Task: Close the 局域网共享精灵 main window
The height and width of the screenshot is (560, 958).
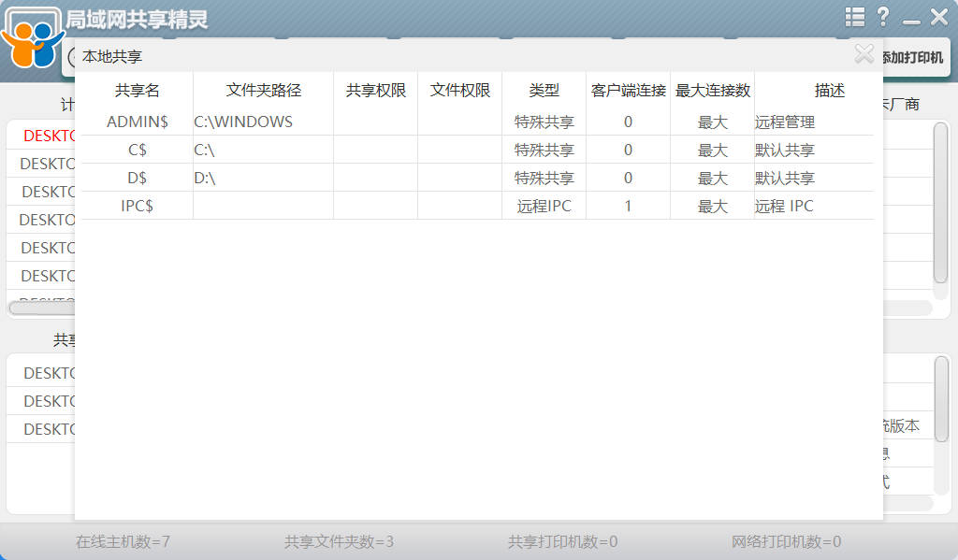Action: click(x=939, y=17)
